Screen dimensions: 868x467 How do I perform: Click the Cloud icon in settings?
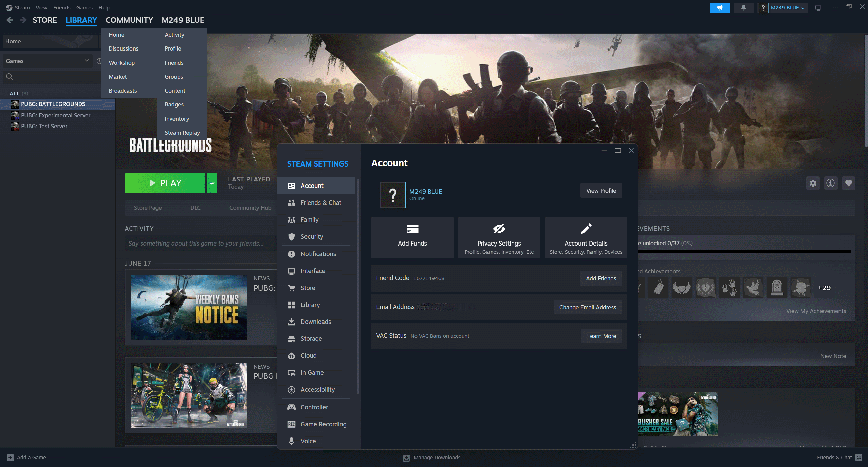click(291, 356)
